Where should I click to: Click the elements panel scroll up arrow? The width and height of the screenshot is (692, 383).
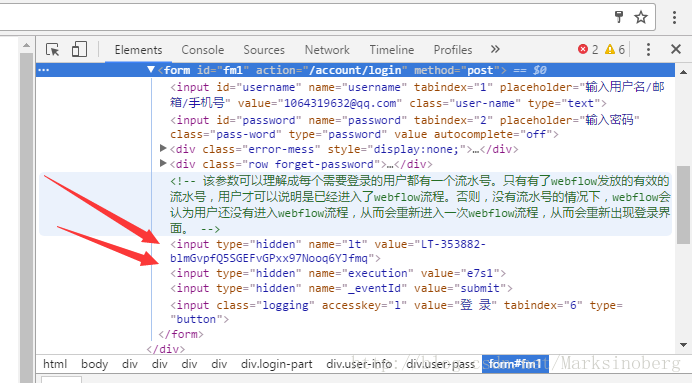(683, 72)
